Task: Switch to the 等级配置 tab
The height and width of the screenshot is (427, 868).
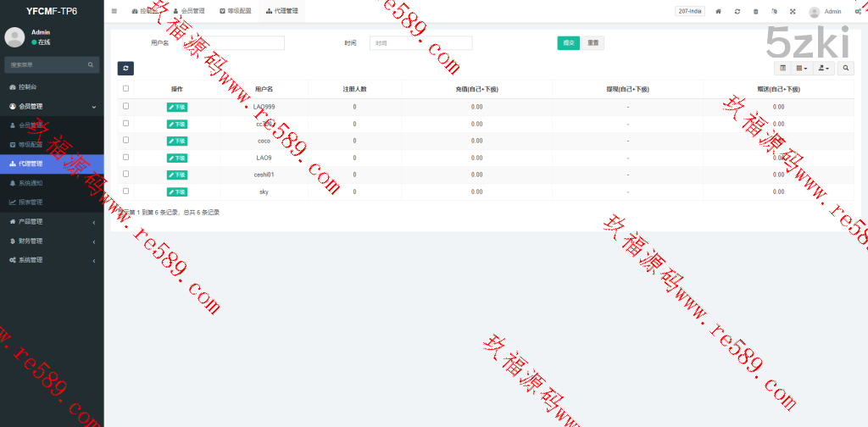Action: point(235,12)
